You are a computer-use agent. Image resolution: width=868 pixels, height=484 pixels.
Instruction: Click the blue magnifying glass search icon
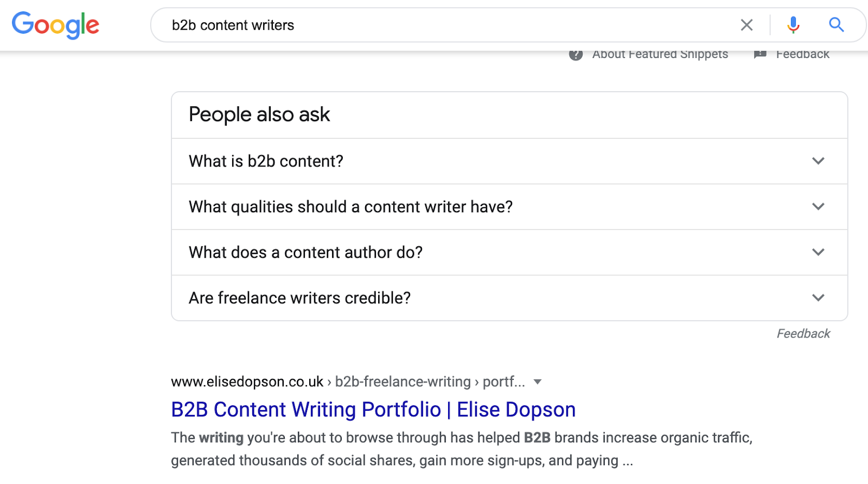pyautogui.click(x=836, y=25)
